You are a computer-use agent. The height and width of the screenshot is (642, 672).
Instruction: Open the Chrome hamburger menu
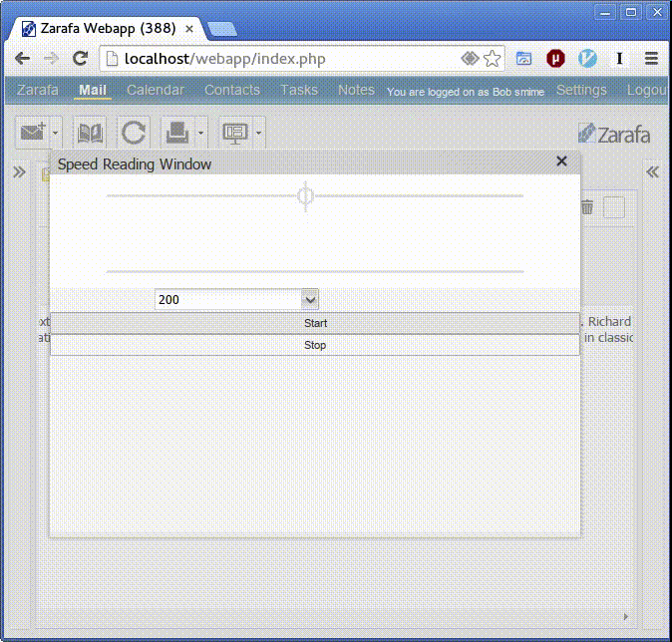point(651,58)
